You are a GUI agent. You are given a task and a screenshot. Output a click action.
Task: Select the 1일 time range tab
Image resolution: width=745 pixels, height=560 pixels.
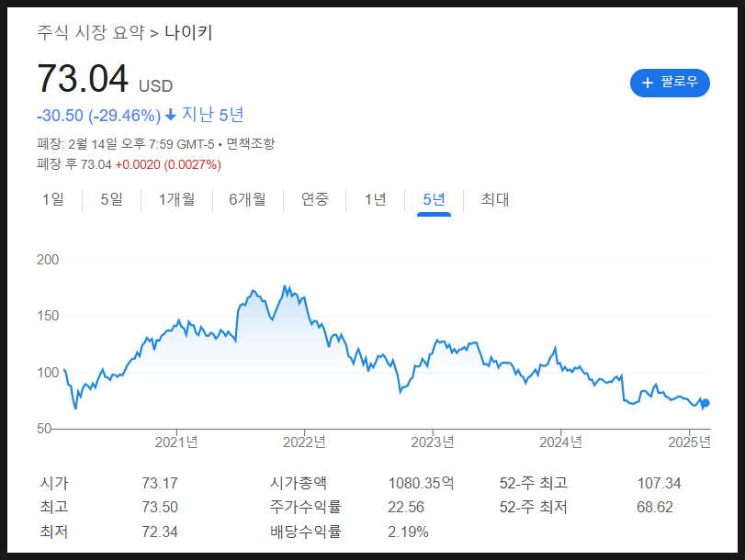pos(52,199)
